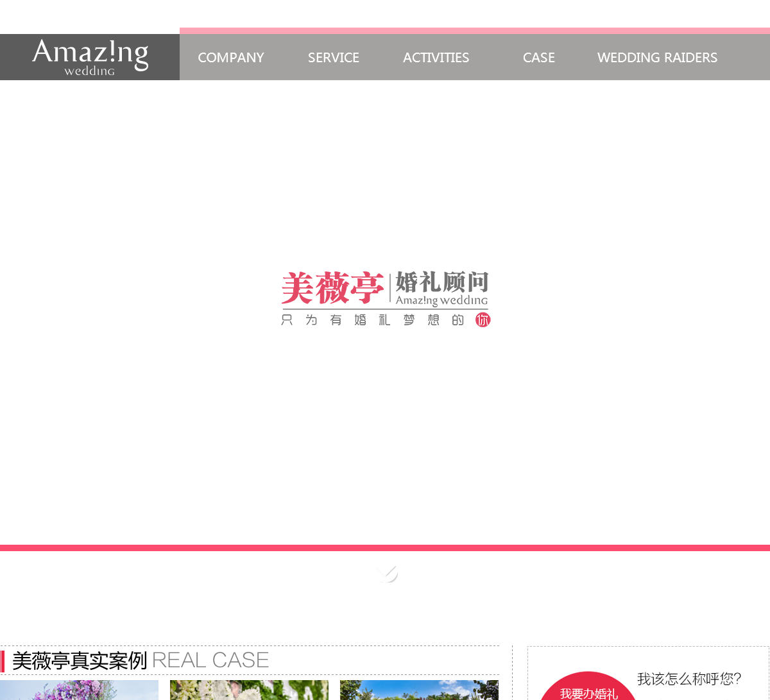Open WEDDING RAIDERS in the navigation
Image resolution: width=770 pixels, height=700 pixels.
(658, 58)
